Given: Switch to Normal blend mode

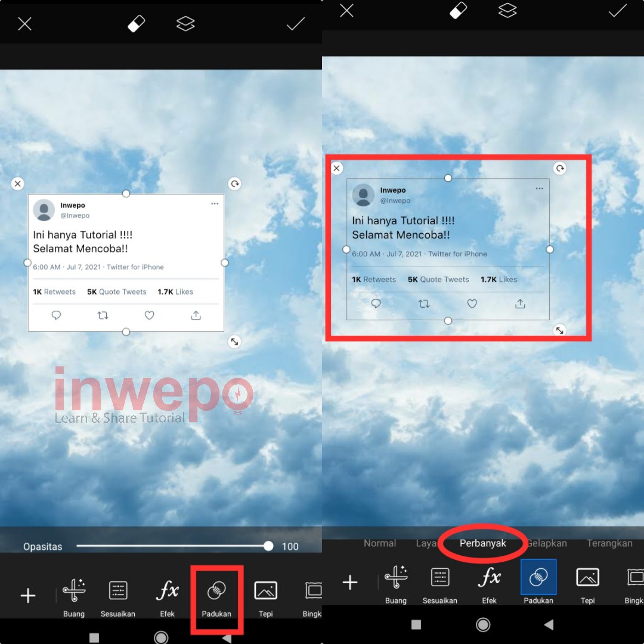Looking at the screenshot, I should [x=380, y=543].
